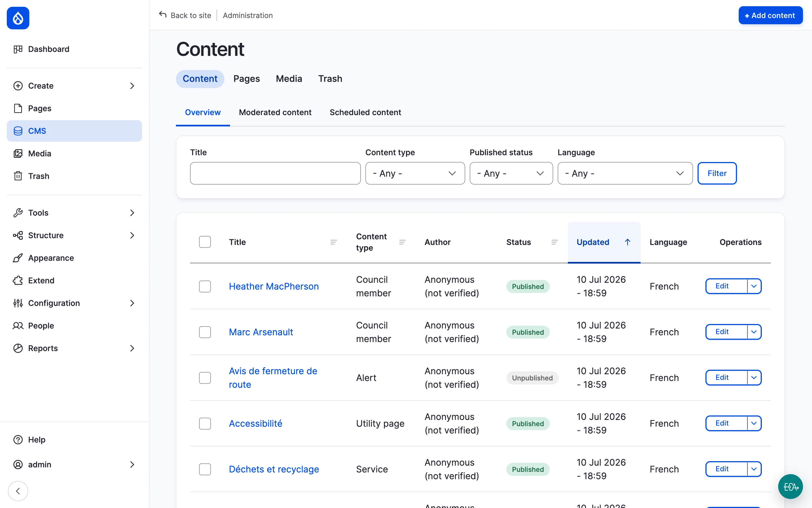This screenshot has height=508, width=812.
Task: Click Edit for Avis de fermeture de route
Action: coord(727,378)
